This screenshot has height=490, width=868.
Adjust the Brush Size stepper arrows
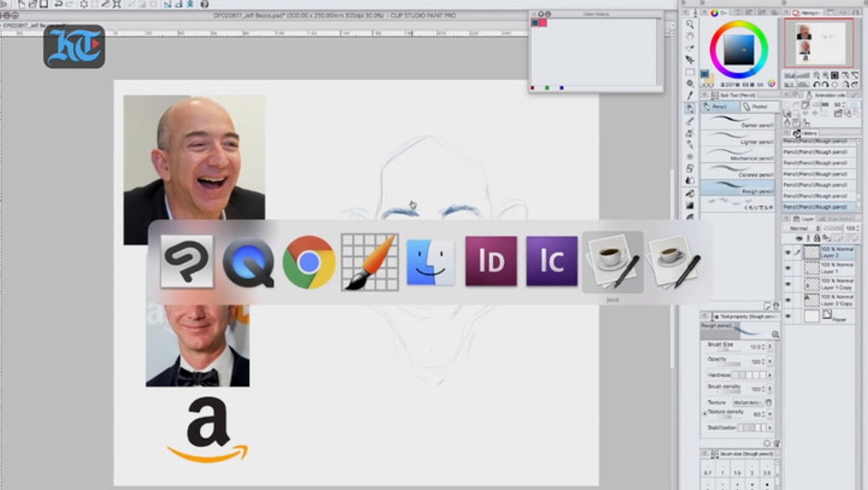pyautogui.click(x=763, y=346)
